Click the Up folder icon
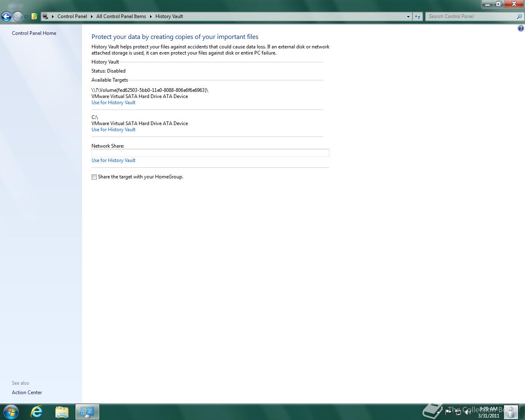Image resolution: width=525 pixels, height=420 pixels. click(34, 16)
